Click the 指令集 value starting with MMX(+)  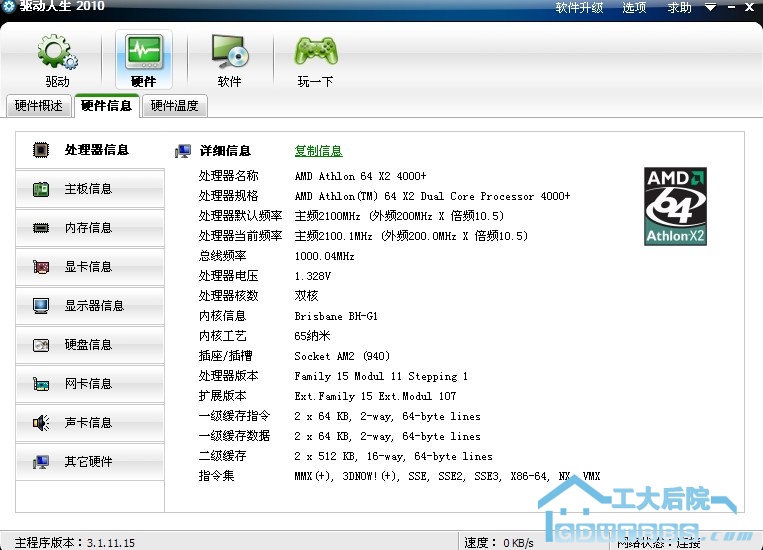[x=447, y=476]
